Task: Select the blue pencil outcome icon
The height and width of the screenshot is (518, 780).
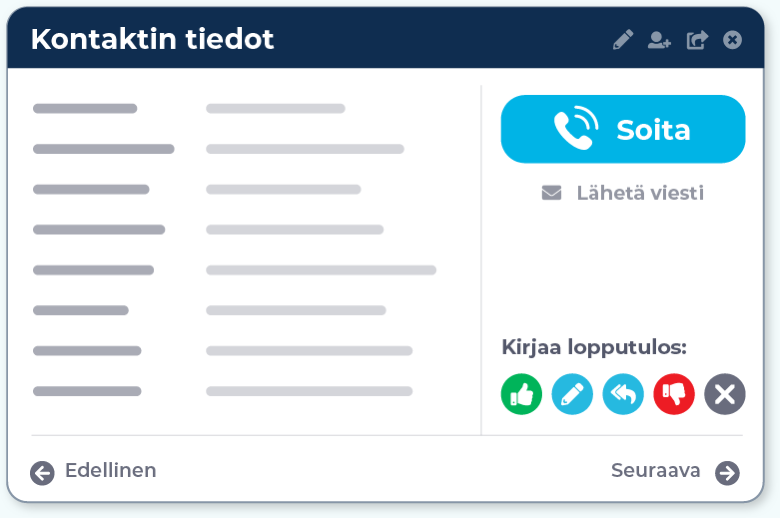Action: [x=572, y=394]
